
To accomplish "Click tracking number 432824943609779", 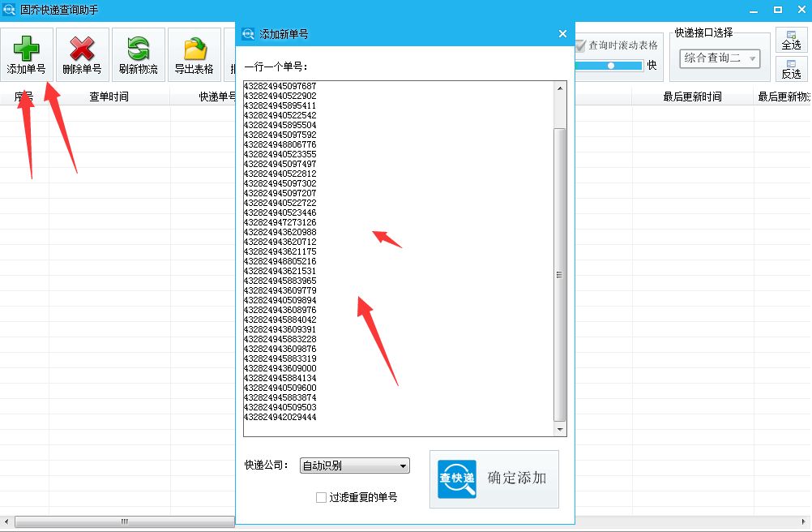I will (x=280, y=290).
